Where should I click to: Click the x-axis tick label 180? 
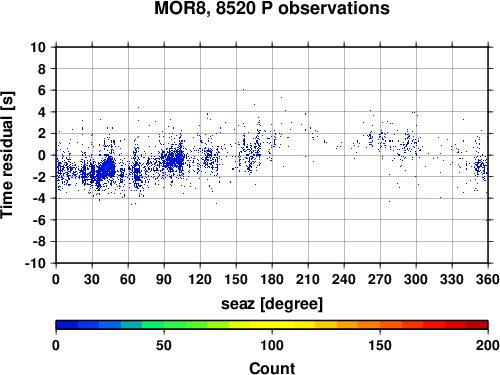[272, 279]
